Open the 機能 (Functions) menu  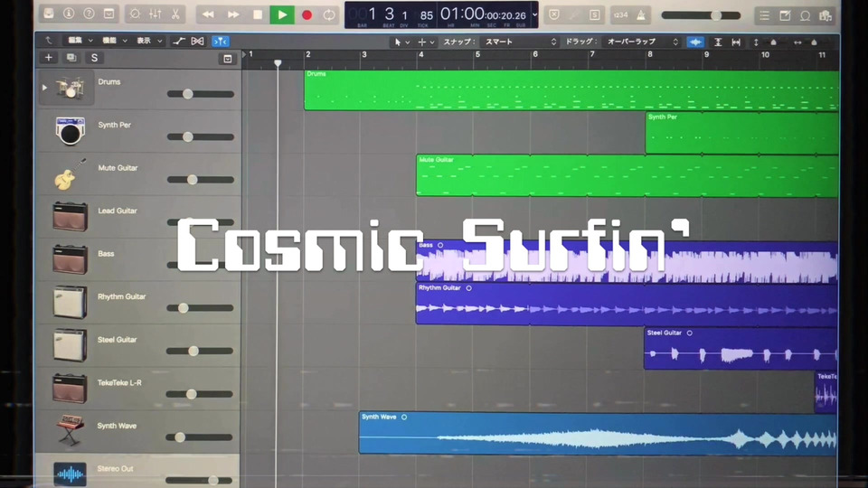pos(115,41)
